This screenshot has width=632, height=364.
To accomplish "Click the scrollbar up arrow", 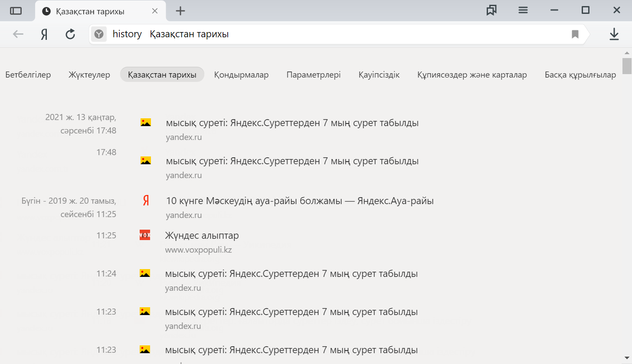I will 627,53.
